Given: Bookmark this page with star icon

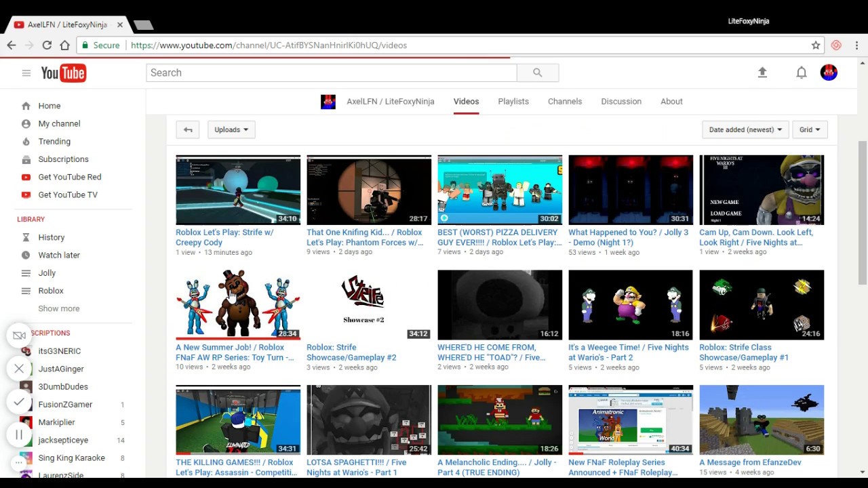Looking at the screenshot, I should tap(816, 45).
